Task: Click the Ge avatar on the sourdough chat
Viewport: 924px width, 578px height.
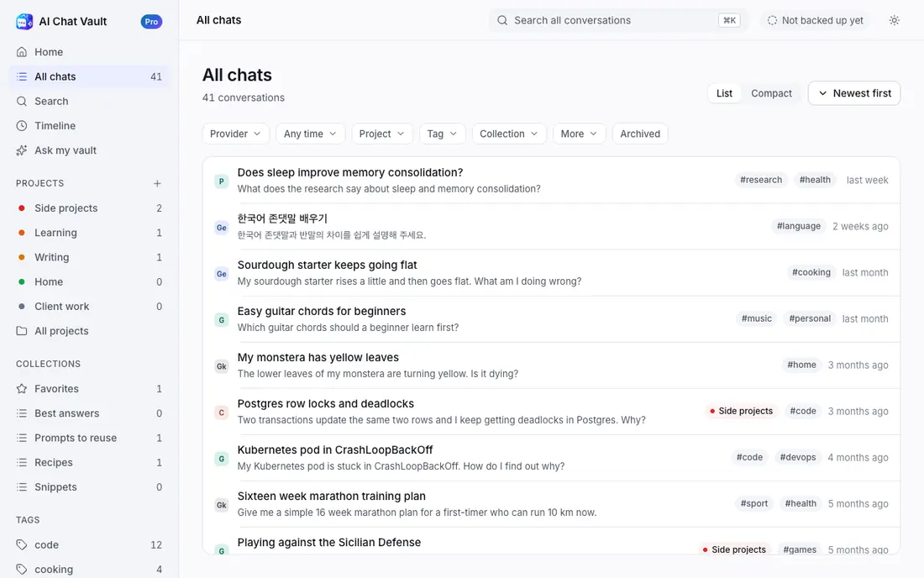Action: click(222, 274)
